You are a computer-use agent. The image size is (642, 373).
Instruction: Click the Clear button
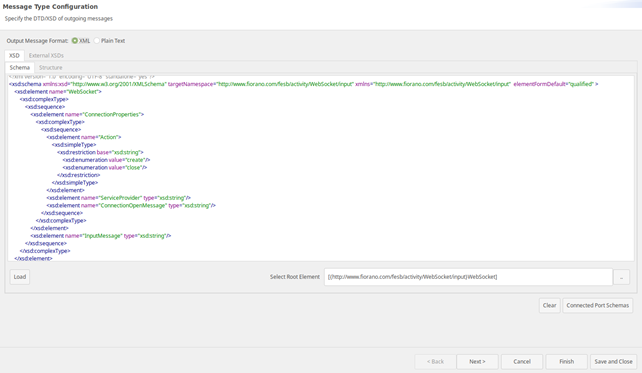[x=549, y=305]
